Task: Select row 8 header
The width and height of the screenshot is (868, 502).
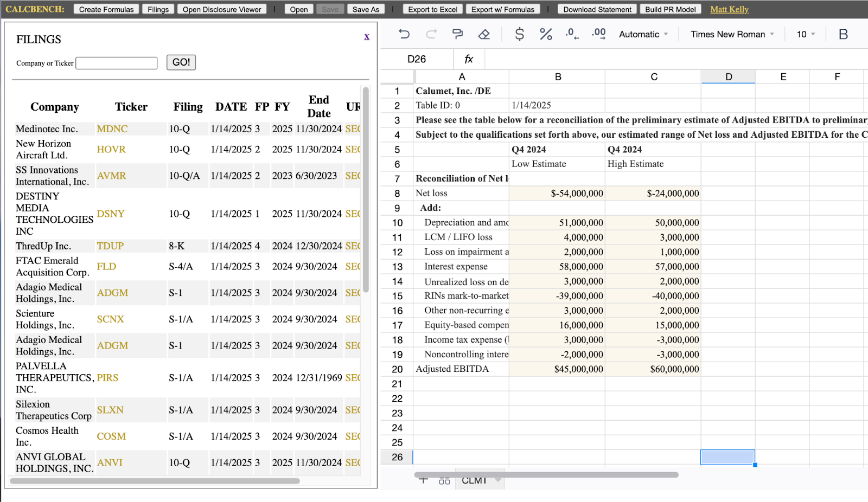Action: (x=397, y=194)
